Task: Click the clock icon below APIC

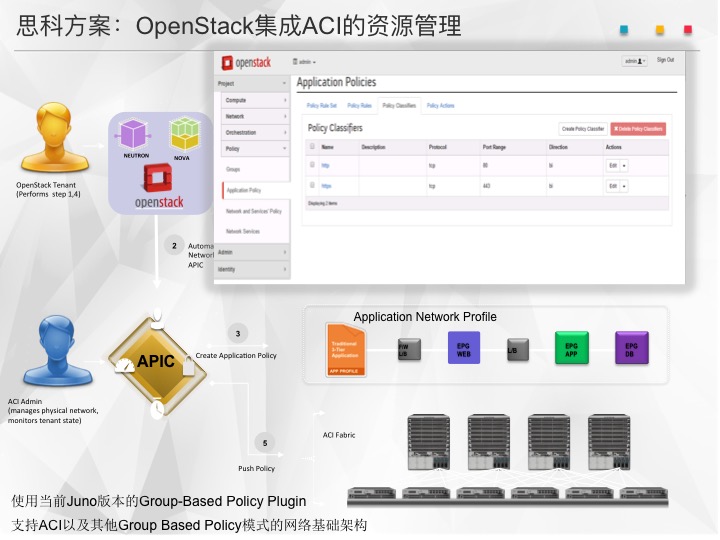Action: pos(157,409)
